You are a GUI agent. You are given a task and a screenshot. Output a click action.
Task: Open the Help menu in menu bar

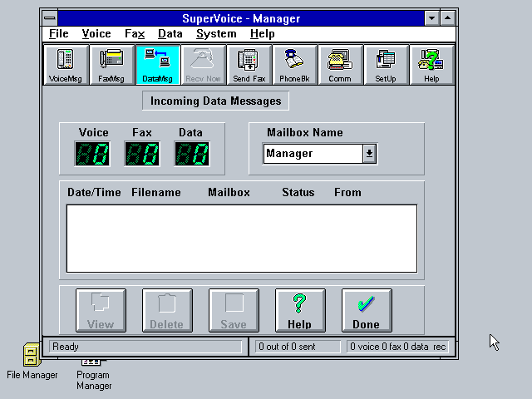(x=263, y=34)
